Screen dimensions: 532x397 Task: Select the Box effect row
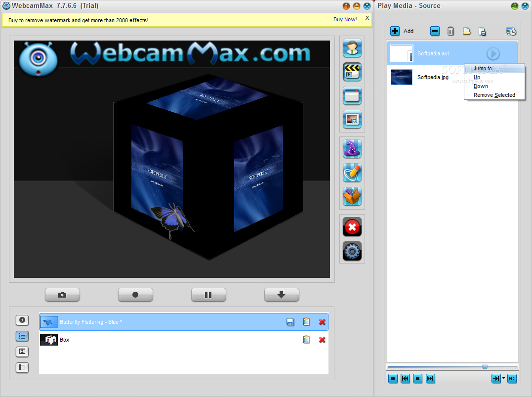pos(184,340)
